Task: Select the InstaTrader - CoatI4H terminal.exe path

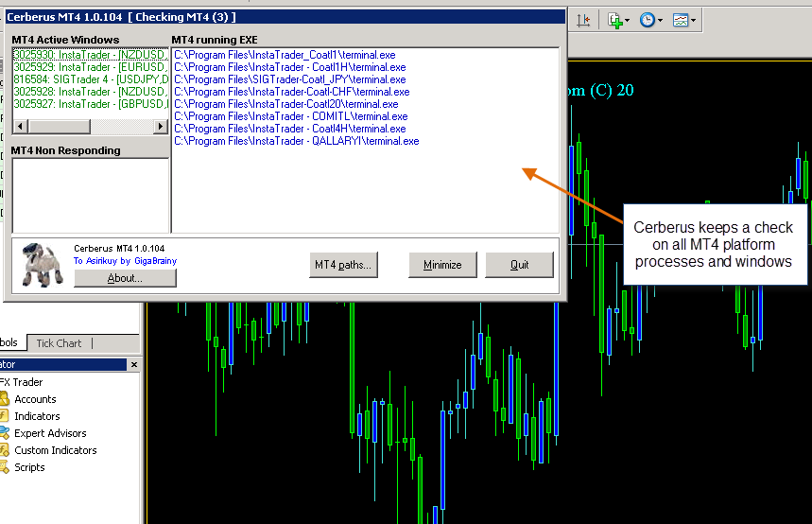Action: tap(290, 129)
